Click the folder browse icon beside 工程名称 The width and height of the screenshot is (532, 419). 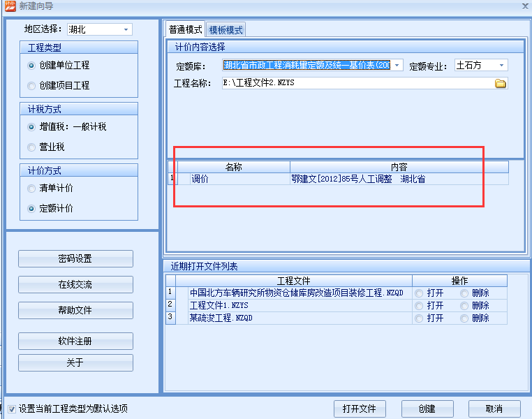(500, 84)
